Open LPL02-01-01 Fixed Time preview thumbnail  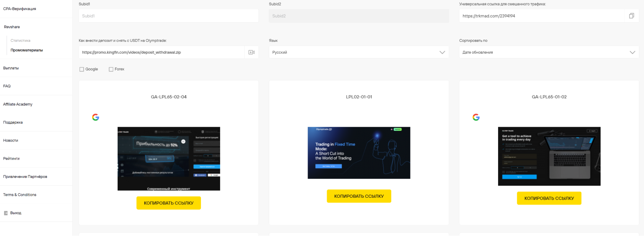point(359,153)
